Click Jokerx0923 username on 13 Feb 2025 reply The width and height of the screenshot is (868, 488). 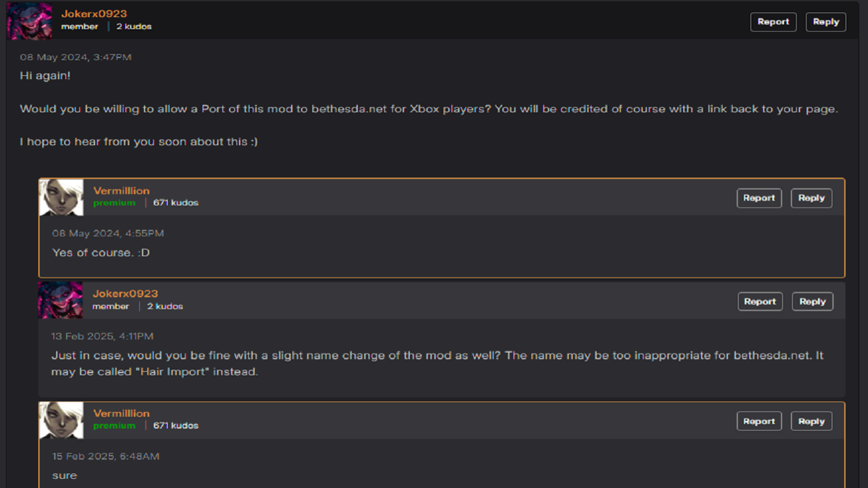[x=125, y=293]
